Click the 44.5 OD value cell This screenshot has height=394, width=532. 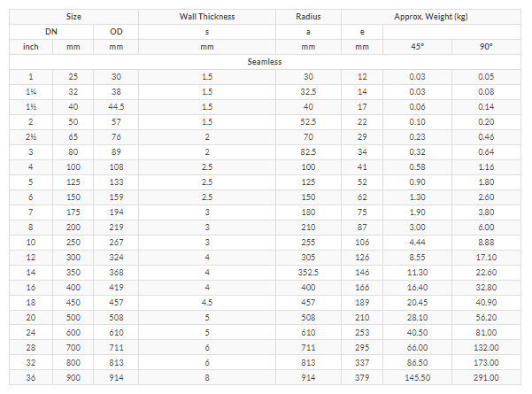[x=116, y=107]
